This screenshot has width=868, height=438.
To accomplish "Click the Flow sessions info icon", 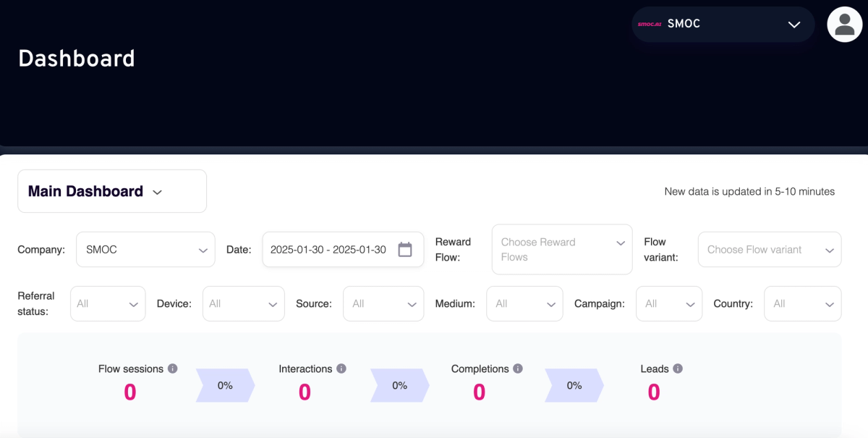I will click(172, 368).
